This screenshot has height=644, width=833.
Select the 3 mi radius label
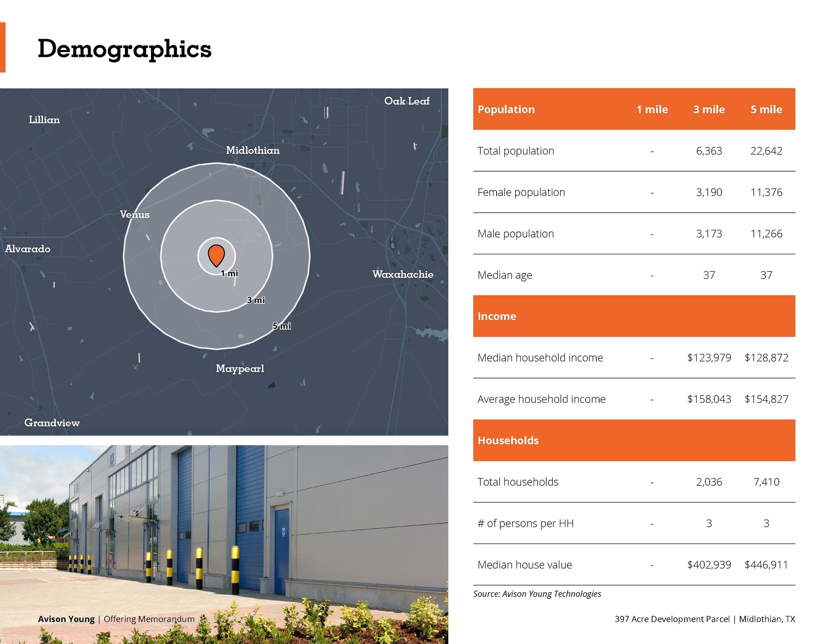click(256, 300)
